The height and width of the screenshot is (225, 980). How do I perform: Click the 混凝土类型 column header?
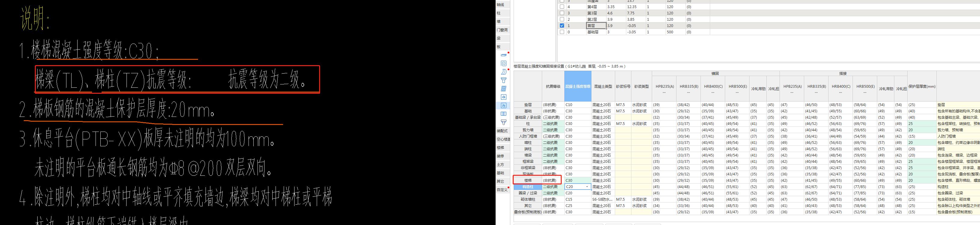(x=603, y=86)
